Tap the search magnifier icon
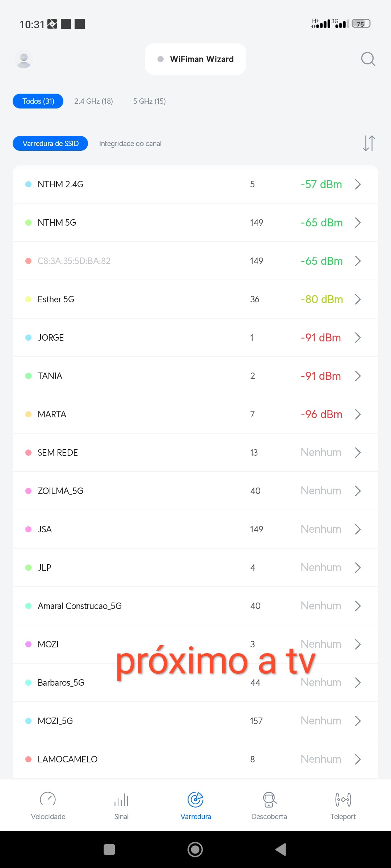 click(368, 59)
